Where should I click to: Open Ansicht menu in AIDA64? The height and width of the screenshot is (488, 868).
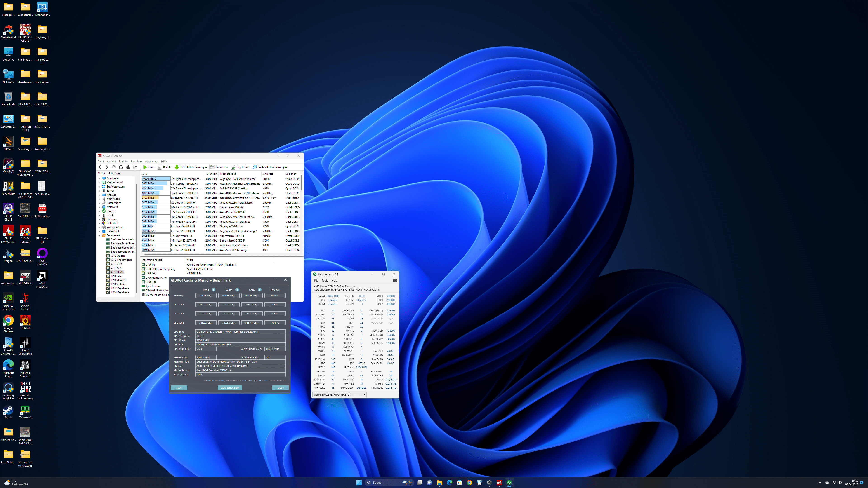111,161
